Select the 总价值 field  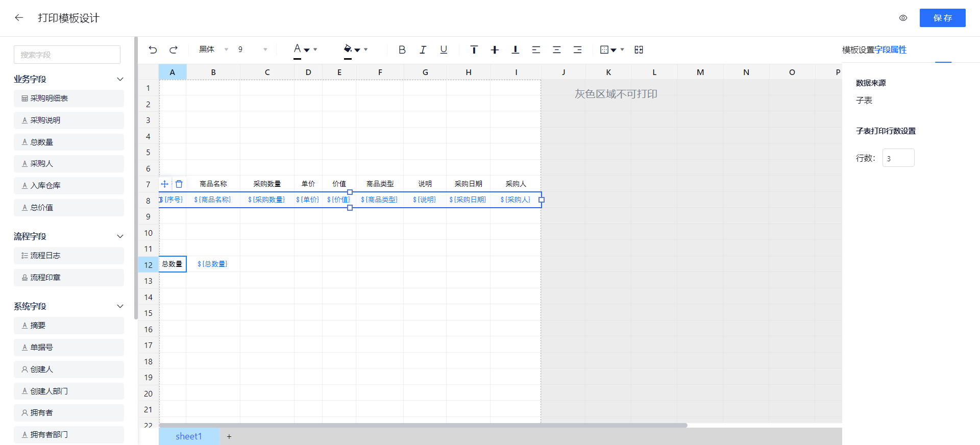pos(69,208)
